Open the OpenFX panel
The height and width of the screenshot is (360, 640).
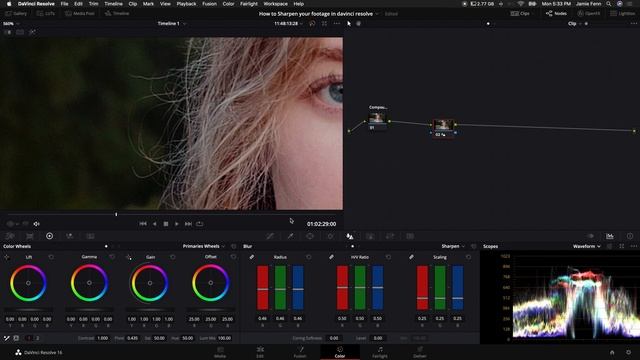(x=589, y=13)
